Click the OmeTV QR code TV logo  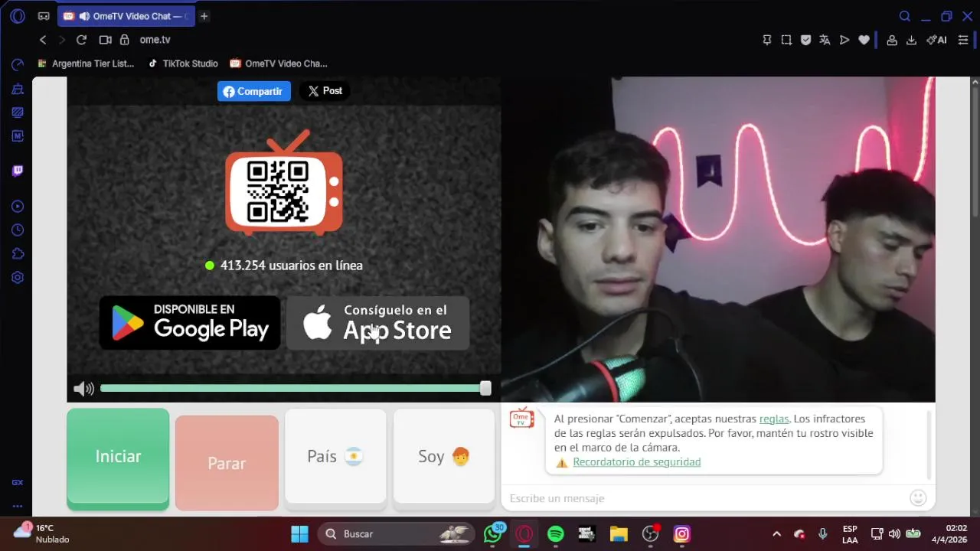(284, 183)
